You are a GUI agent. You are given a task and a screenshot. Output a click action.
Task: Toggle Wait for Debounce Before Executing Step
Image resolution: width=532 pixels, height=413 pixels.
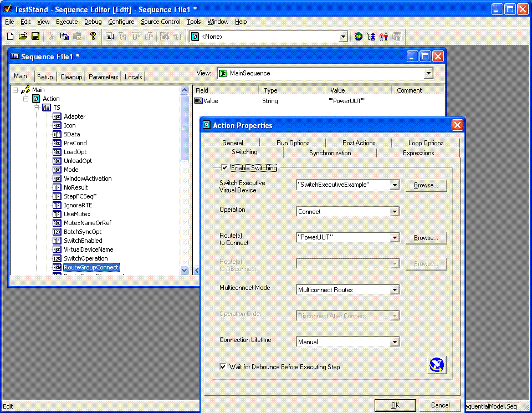[x=223, y=366]
